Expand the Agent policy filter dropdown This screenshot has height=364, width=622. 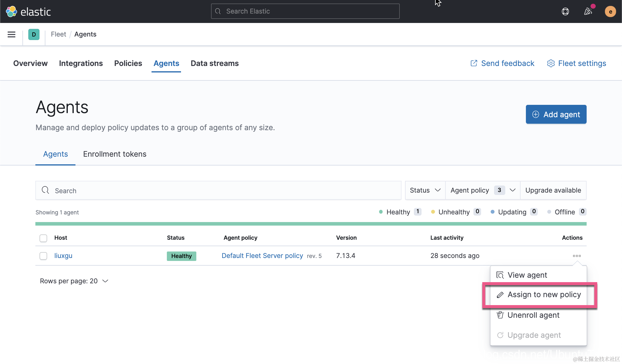[483, 190]
